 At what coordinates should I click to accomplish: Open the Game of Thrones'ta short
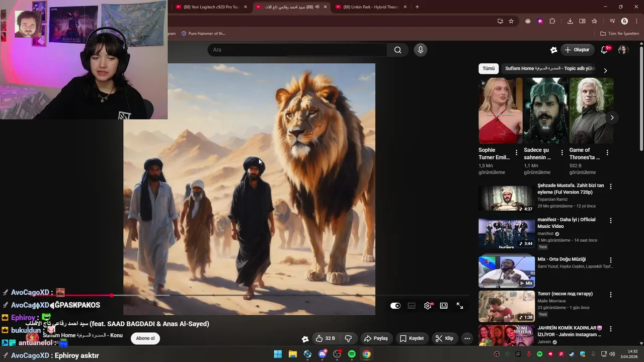pos(591,111)
